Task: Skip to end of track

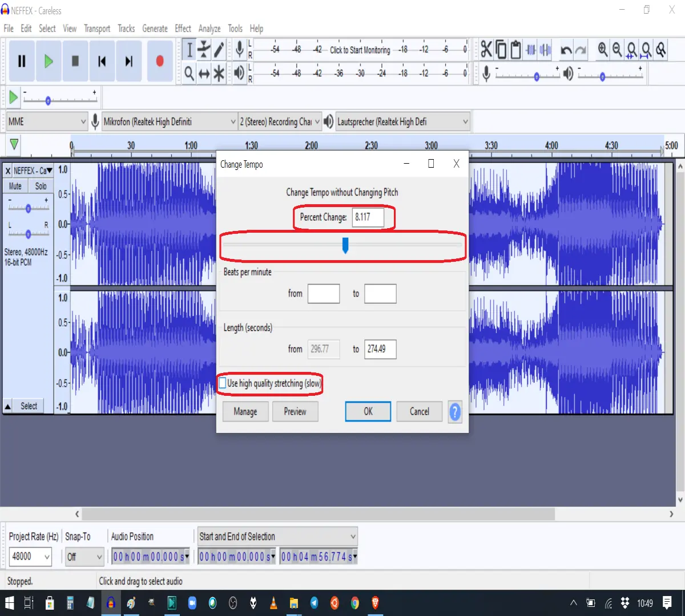Action: 129,61
